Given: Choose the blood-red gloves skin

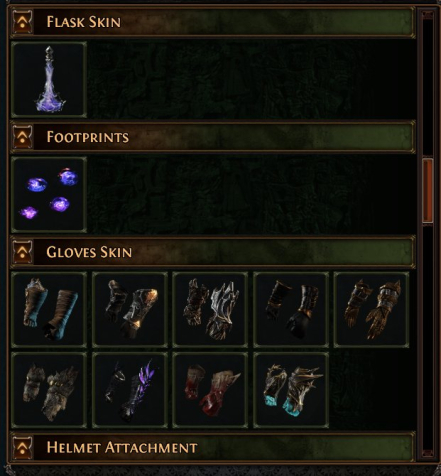Looking at the screenshot, I should coord(210,390).
